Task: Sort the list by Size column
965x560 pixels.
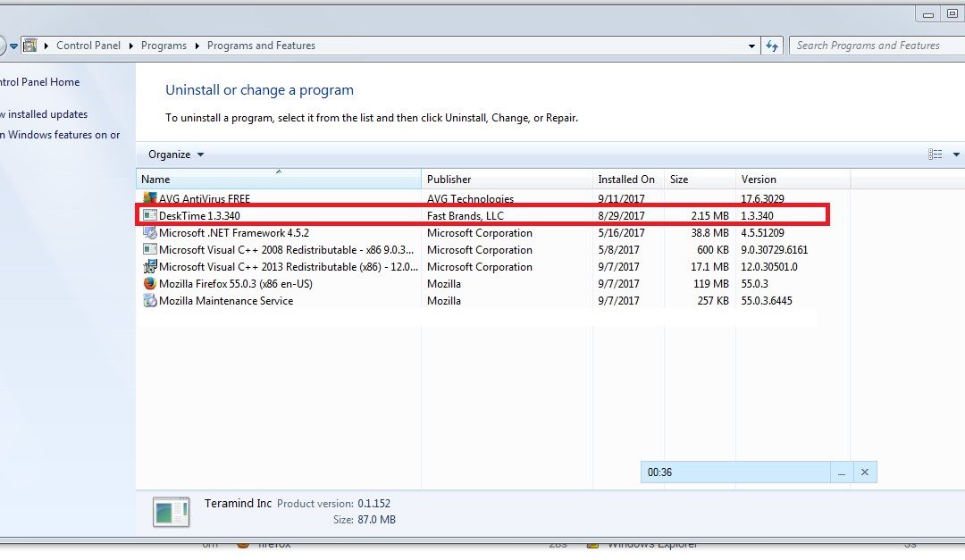Action: coord(700,180)
